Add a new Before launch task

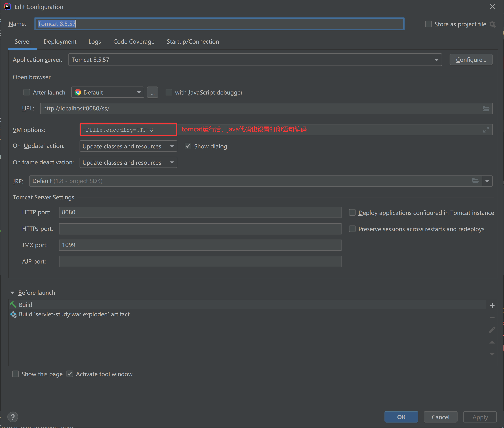pos(492,305)
